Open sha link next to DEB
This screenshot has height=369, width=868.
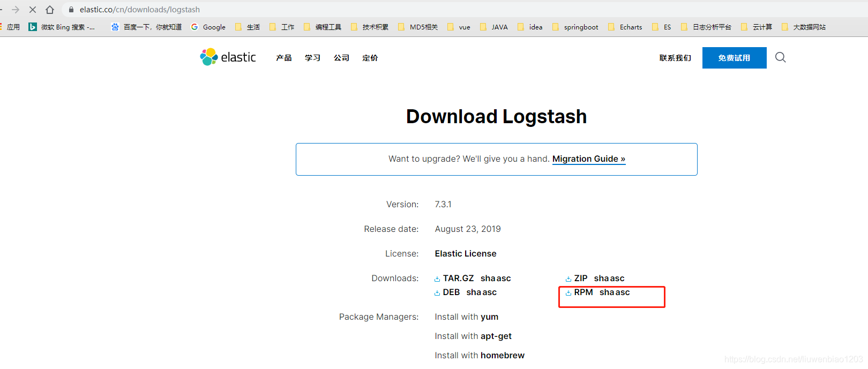click(474, 292)
